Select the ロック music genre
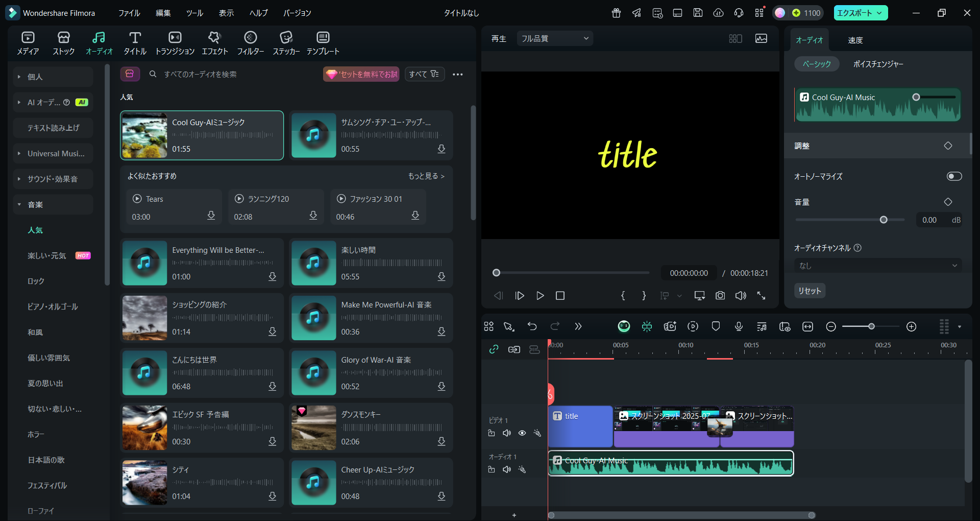Screen dimensions: 980x521 tap(36, 281)
